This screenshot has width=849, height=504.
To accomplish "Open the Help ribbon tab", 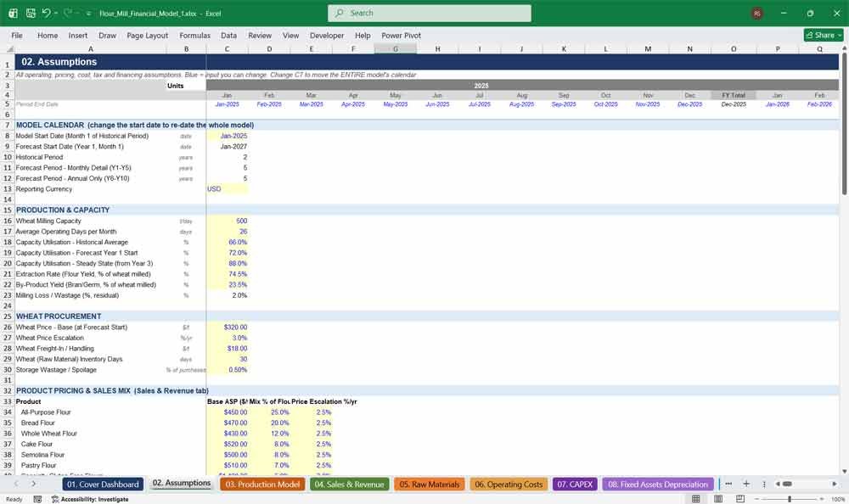I will tap(363, 35).
